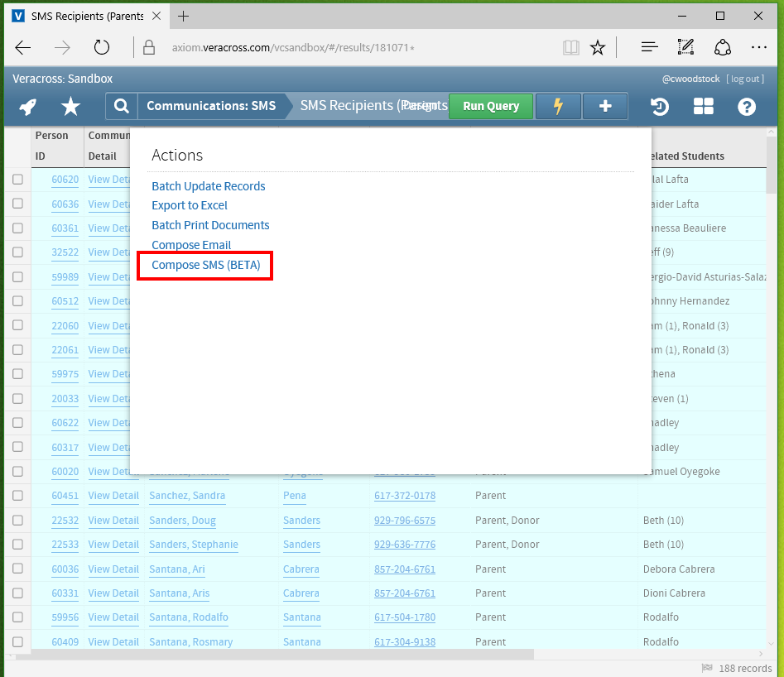Open browser reading view book icon

570,47
